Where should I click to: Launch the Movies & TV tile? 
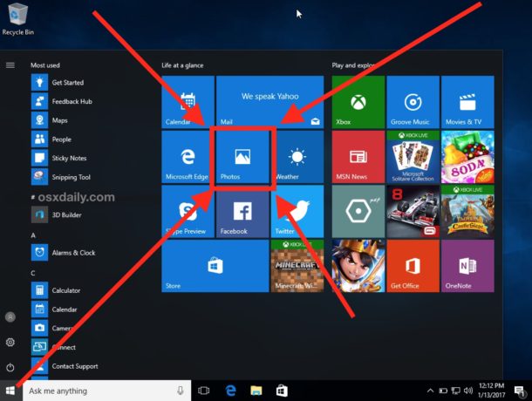click(x=467, y=101)
